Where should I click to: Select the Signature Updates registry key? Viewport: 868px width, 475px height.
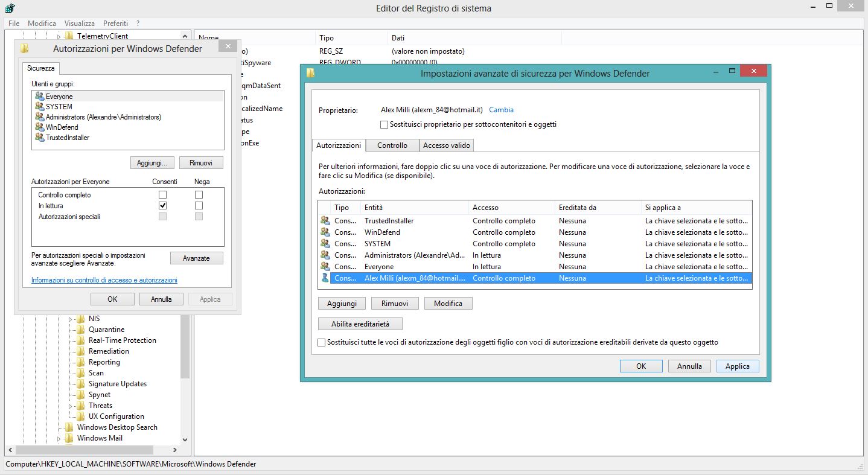point(118,384)
